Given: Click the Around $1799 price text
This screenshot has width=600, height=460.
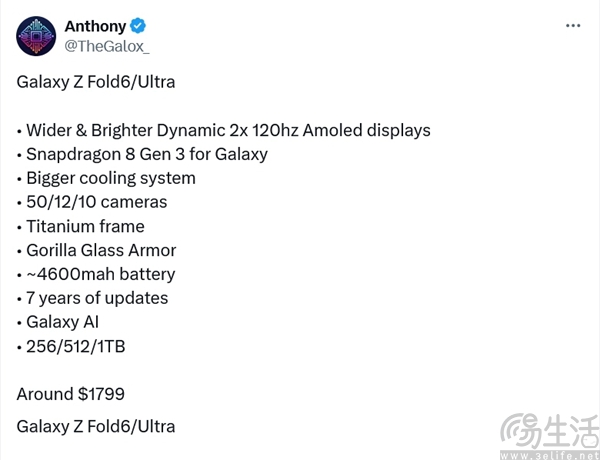Looking at the screenshot, I should click(70, 394).
